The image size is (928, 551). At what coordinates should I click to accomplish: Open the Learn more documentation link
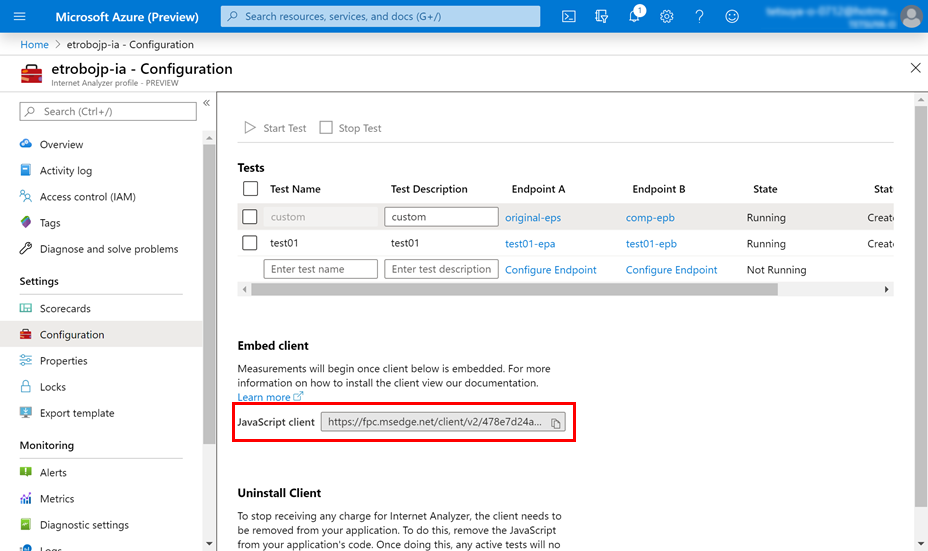pos(264,397)
